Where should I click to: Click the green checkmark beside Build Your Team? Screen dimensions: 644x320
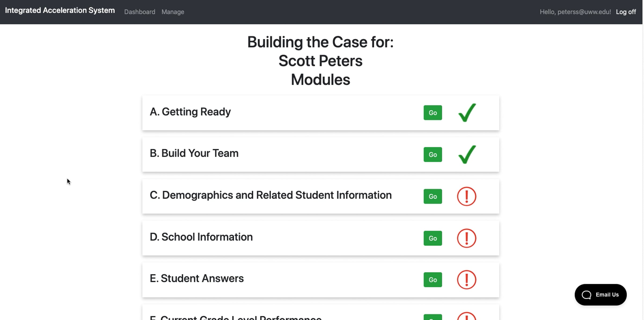point(467,155)
